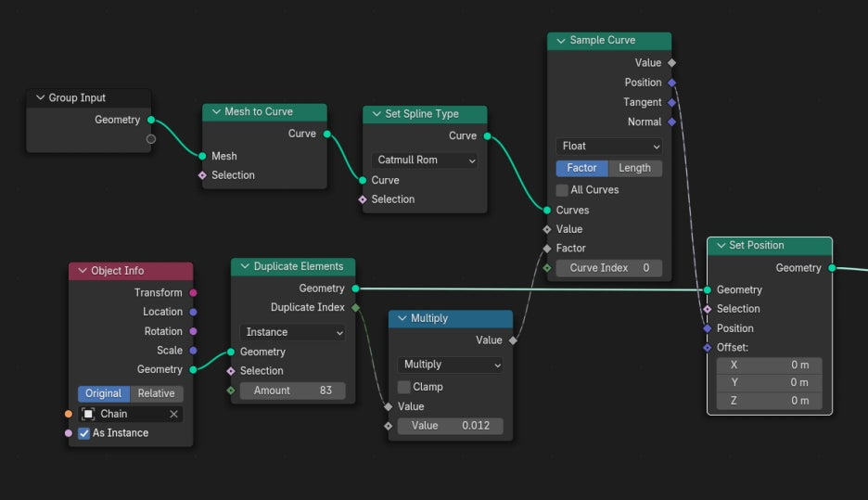
Task: Uncheck the As Instance checkbox
Action: tap(84, 433)
